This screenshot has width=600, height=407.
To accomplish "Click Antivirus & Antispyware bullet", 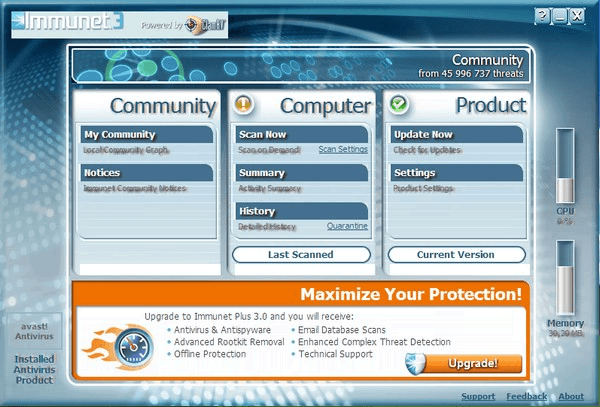I will [x=222, y=330].
